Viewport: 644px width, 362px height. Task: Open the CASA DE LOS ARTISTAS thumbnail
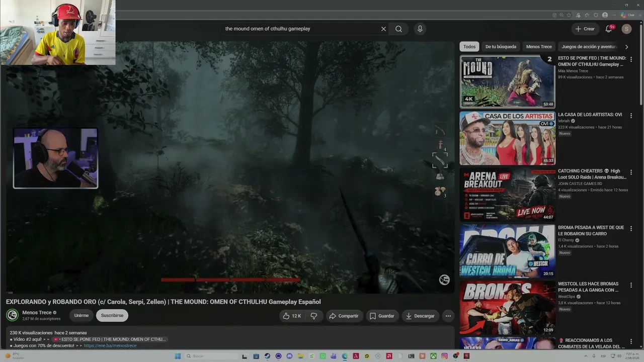point(507,138)
